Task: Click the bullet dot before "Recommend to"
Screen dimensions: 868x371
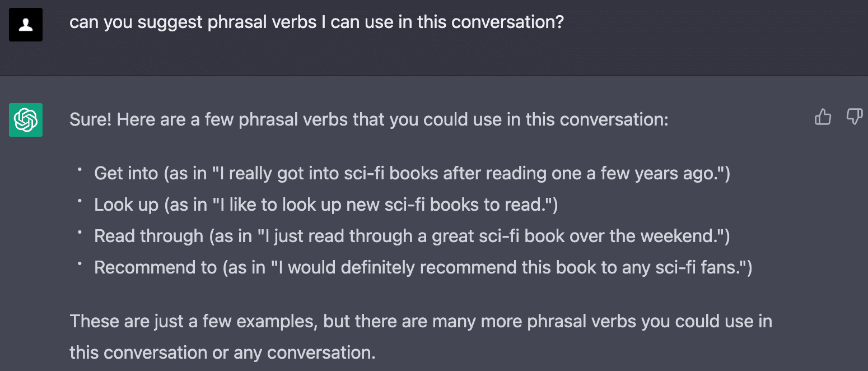Action: click(x=80, y=263)
